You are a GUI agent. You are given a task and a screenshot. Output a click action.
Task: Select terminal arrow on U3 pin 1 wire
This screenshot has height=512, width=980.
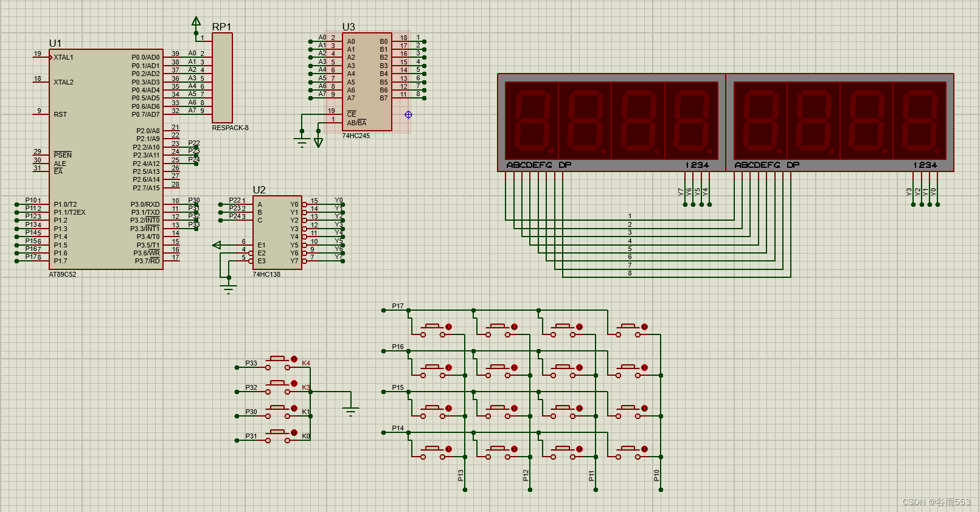click(x=318, y=142)
